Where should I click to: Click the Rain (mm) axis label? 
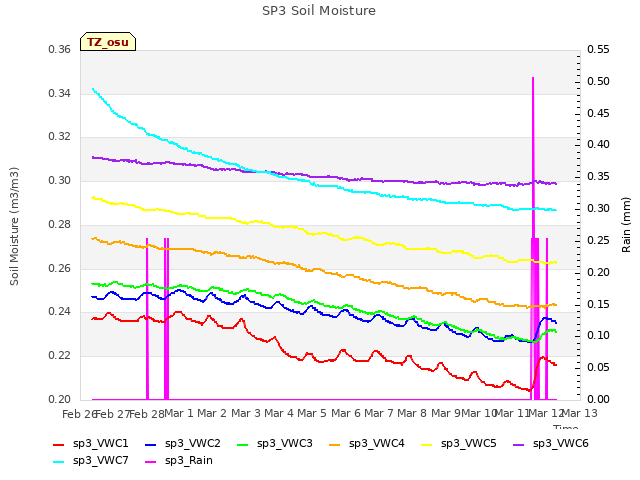[626, 225]
